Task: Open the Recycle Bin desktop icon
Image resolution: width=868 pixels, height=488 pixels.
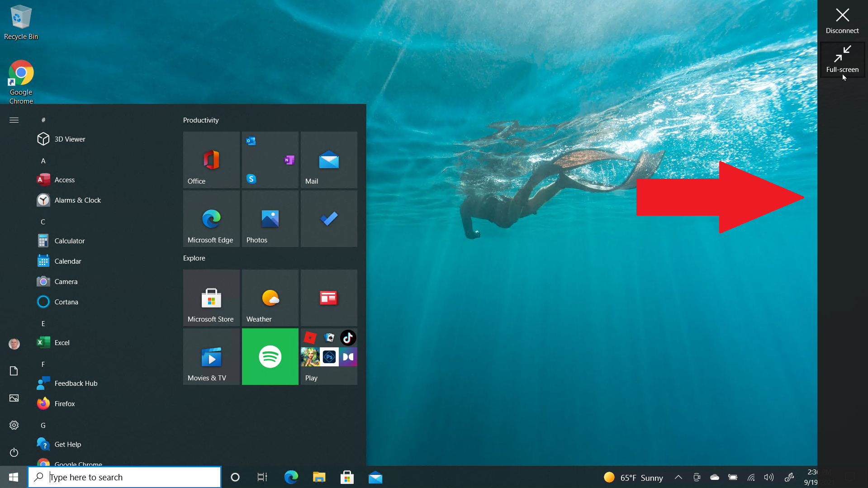Action: pos(21,22)
